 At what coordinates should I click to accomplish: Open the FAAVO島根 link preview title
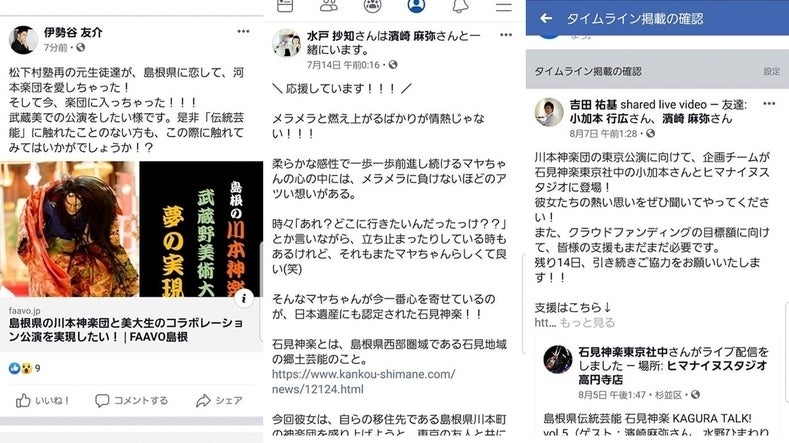[126, 330]
